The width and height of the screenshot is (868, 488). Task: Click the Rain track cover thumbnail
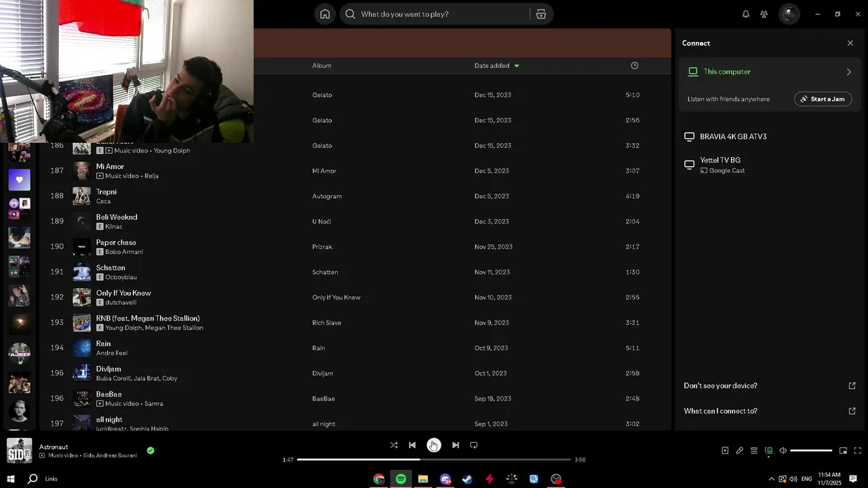point(81,348)
